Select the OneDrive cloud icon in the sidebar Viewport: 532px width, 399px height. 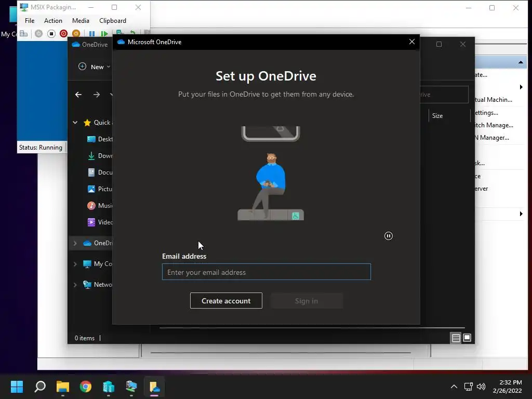click(x=87, y=243)
